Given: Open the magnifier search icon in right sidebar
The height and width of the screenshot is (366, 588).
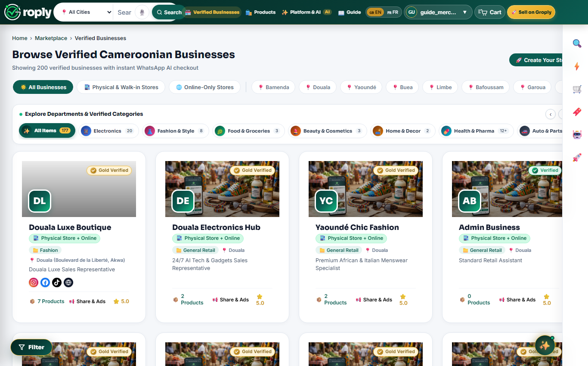Looking at the screenshot, I should pyautogui.click(x=577, y=43).
